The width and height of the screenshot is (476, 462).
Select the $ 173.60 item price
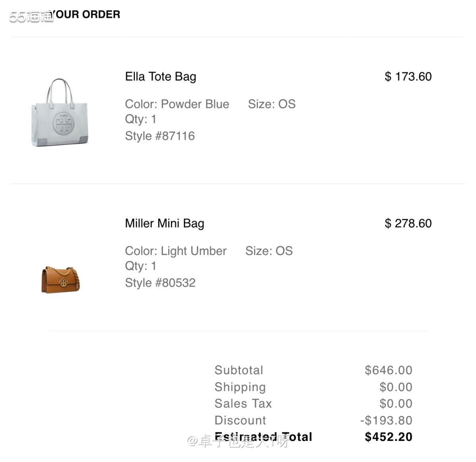[x=408, y=77]
